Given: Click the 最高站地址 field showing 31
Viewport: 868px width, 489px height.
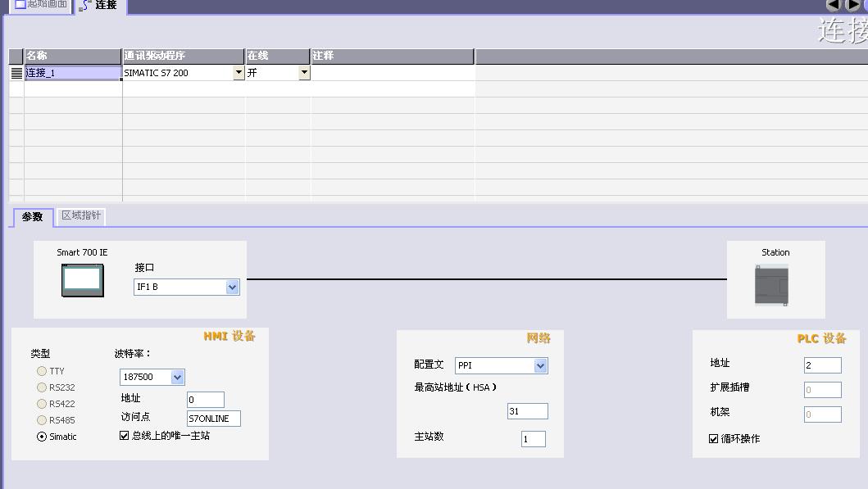Looking at the screenshot, I should [x=527, y=411].
